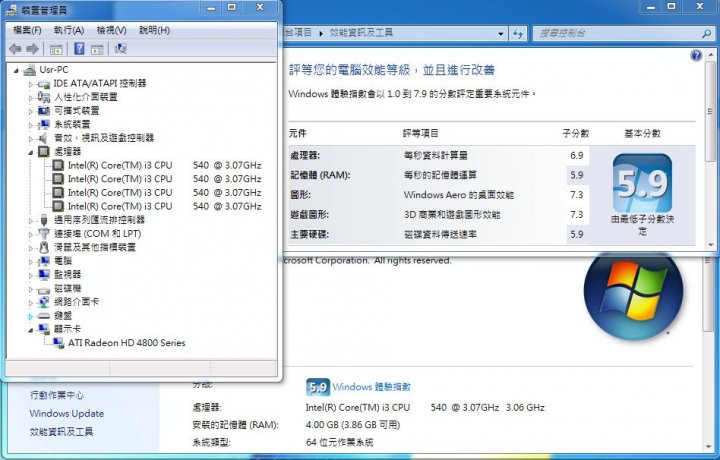The height and width of the screenshot is (460, 720).
Task: Select the 監視器 monitor icon
Action: (44, 275)
